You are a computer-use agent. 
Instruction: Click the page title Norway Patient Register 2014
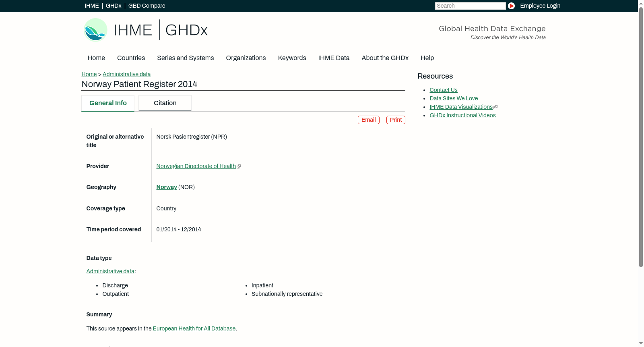pos(139,84)
